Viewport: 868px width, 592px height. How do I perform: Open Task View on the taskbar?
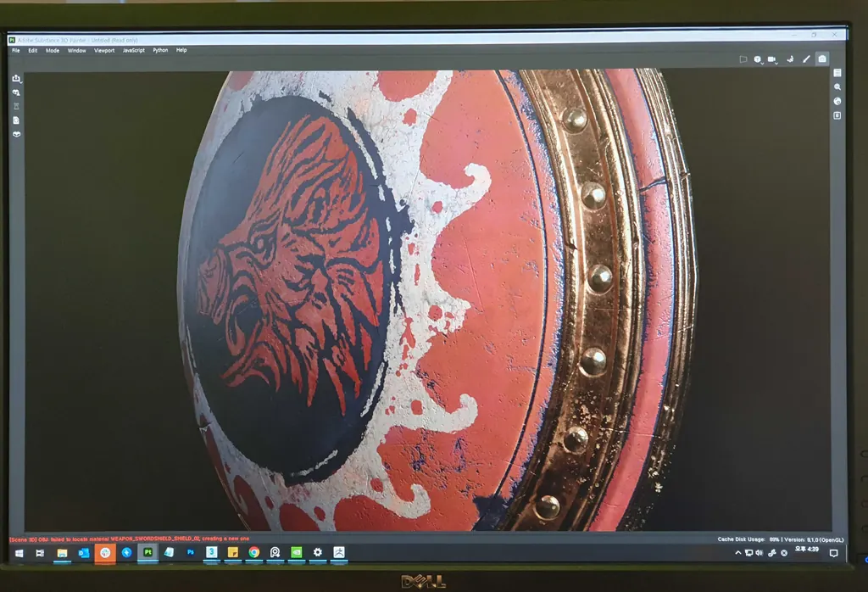pyautogui.click(x=40, y=553)
